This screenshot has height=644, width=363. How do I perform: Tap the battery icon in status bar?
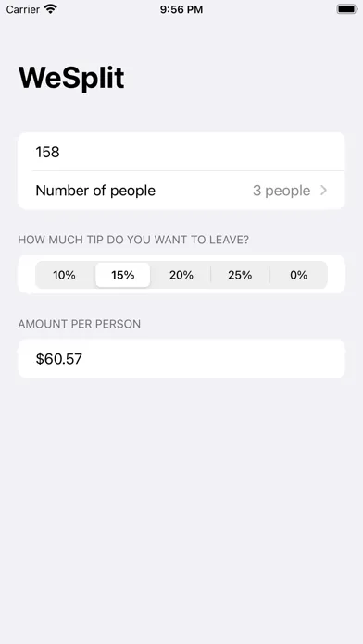coord(346,9)
